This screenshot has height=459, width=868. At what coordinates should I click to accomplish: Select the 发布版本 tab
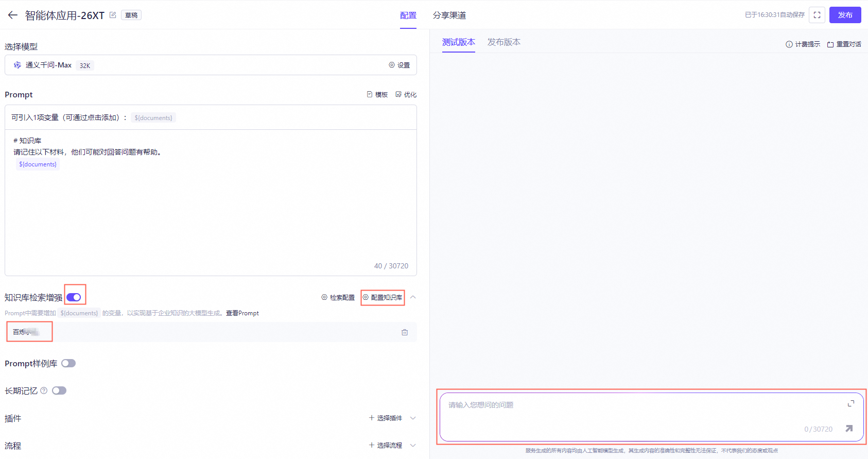[x=504, y=42]
